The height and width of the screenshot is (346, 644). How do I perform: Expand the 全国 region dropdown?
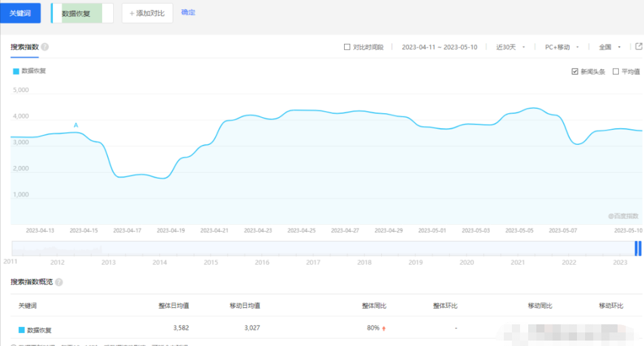pyautogui.click(x=609, y=47)
